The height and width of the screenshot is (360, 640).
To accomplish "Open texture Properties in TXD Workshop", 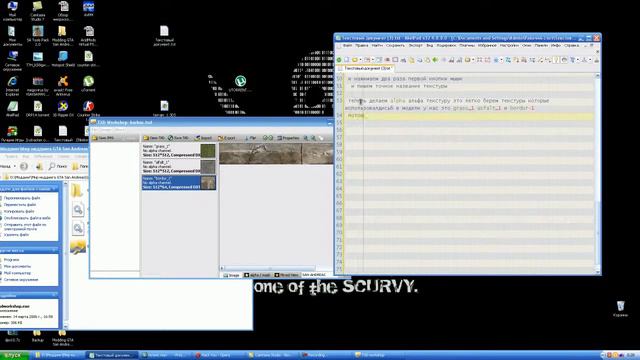I will [288, 138].
